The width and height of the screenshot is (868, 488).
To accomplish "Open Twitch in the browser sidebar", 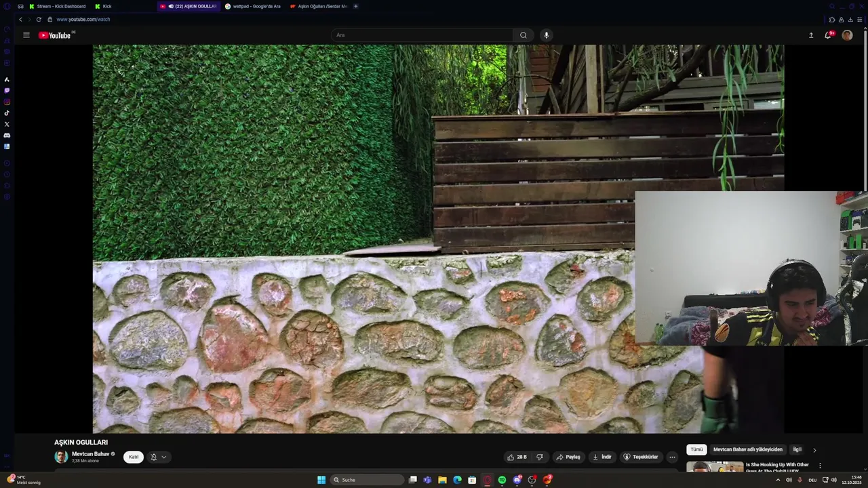I will click(7, 90).
